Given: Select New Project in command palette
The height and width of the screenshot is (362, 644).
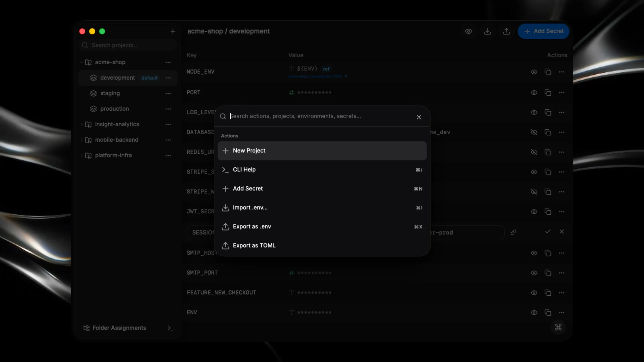Looking at the screenshot, I should pos(322,151).
